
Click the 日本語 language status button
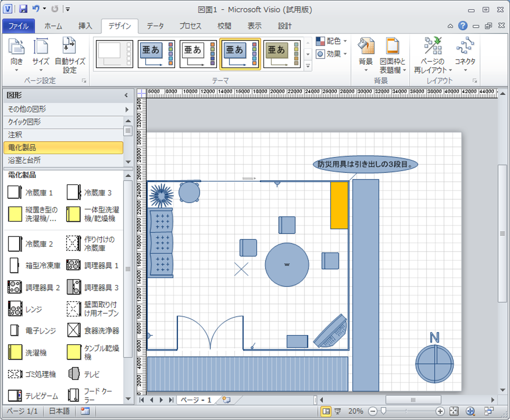point(59,411)
